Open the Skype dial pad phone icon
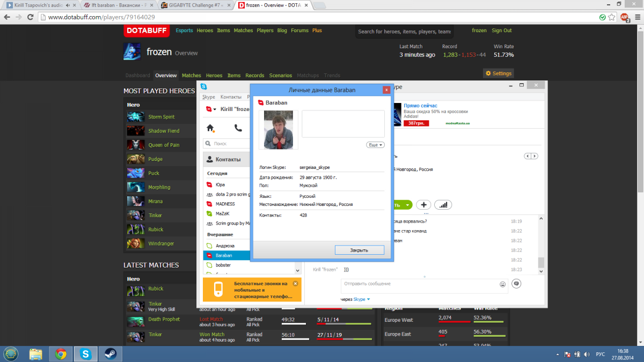 (238, 128)
